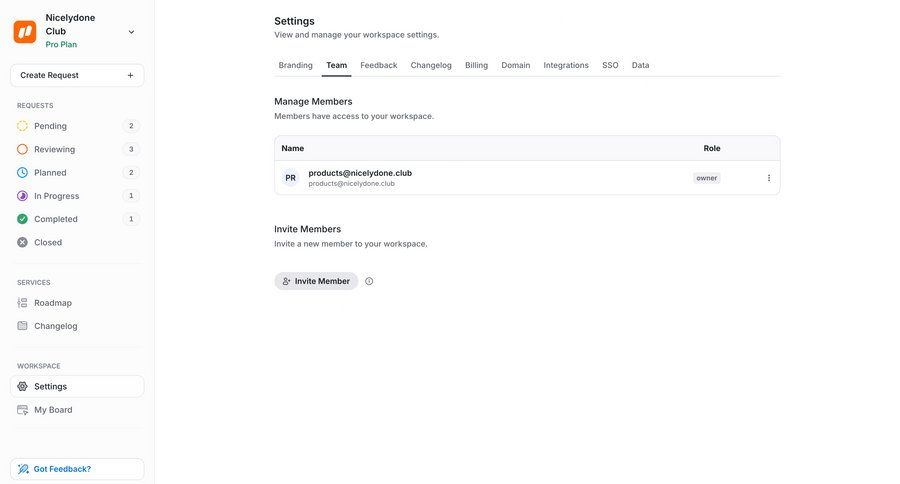Open In Progress requests
The height and width of the screenshot is (484, 900).
pyautogui.click(x=56, y=196)
